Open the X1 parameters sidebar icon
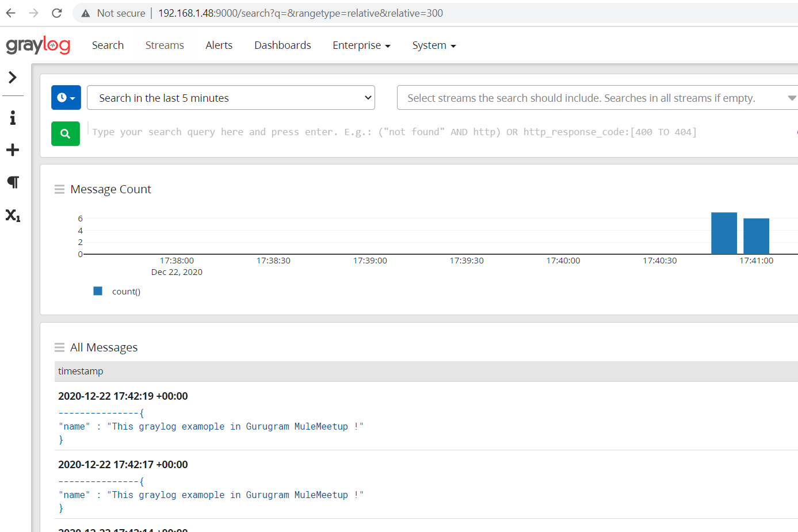 [x=13, y=215]
